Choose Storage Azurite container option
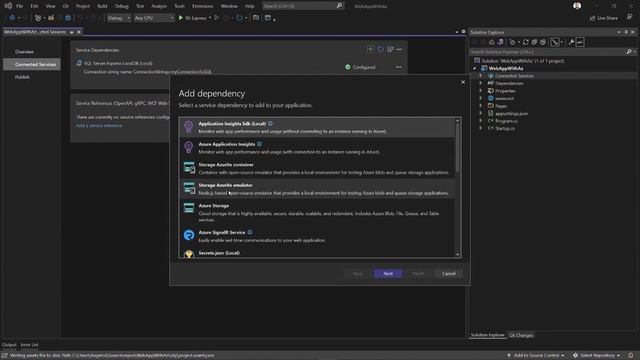This screenshot has width=640, height=360. 317,168
